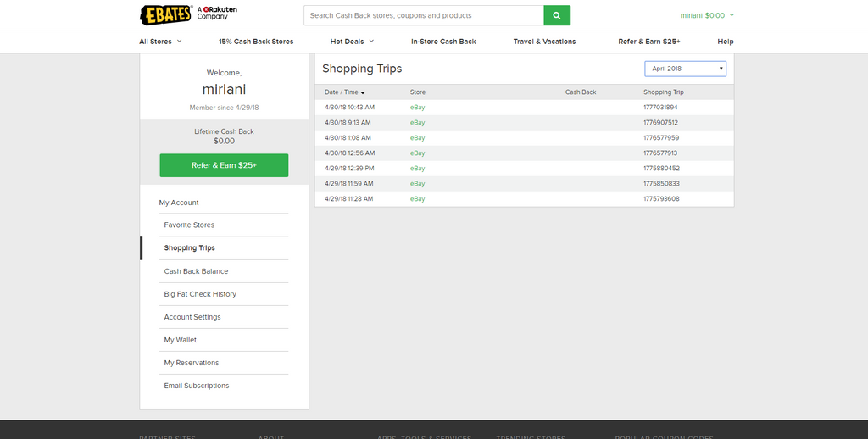
Task: Select shopping trip number 1776907512
Action: coord(660,123)
